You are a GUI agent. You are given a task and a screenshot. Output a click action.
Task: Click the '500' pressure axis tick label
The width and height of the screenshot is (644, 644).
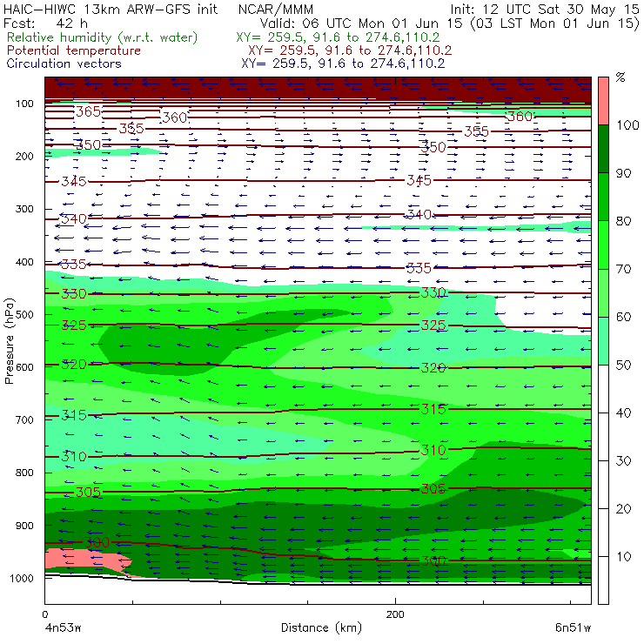point(24,315)
